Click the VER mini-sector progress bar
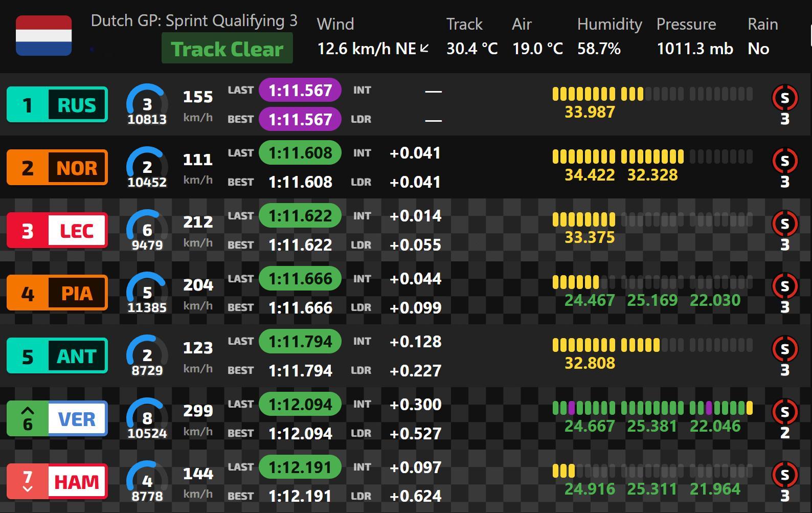 tap(652, 408)
